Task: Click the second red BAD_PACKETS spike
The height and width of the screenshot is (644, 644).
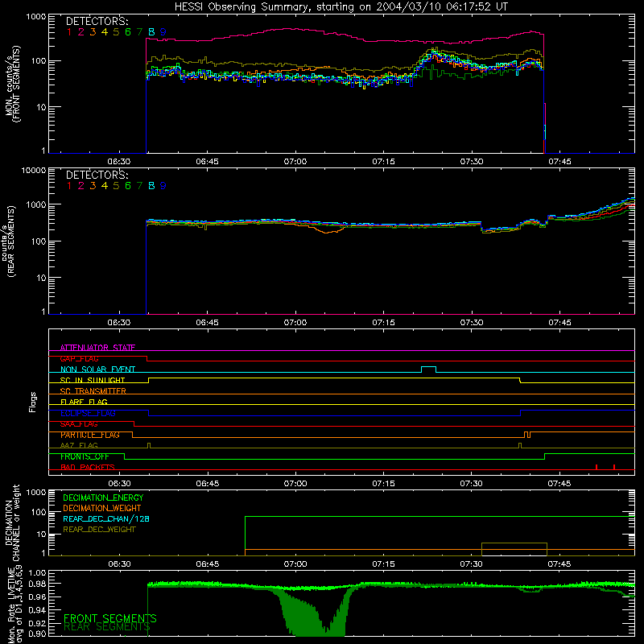Action: pos(614,467)
